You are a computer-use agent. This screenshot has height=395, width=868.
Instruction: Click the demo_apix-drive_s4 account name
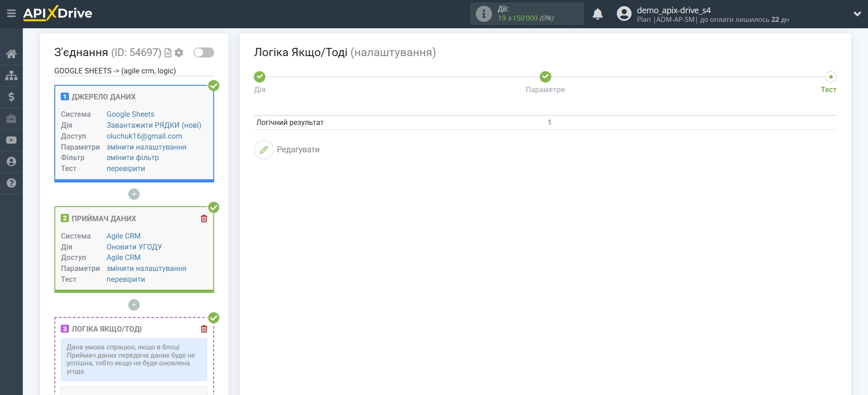(x=674, y=10)
